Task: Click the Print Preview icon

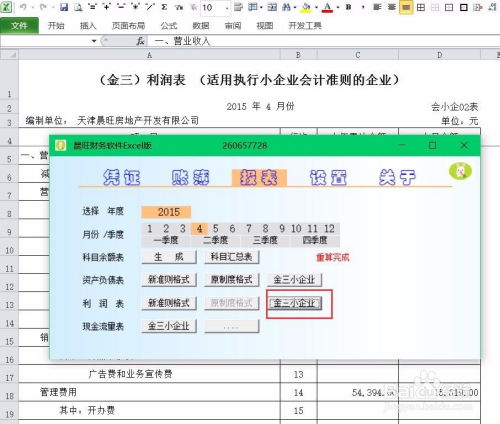Action: [78, 7]
